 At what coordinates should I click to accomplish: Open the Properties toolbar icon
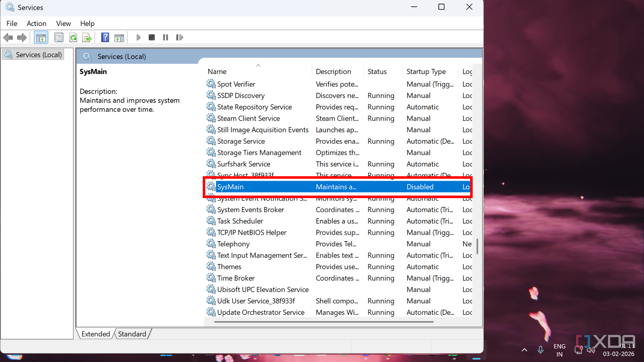point(59,38)
